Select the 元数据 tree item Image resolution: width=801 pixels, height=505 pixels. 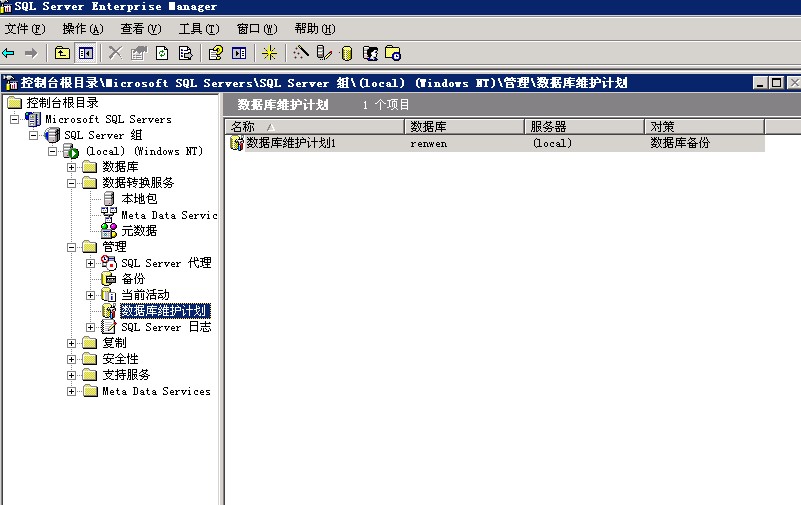click(x=139, y=231)
